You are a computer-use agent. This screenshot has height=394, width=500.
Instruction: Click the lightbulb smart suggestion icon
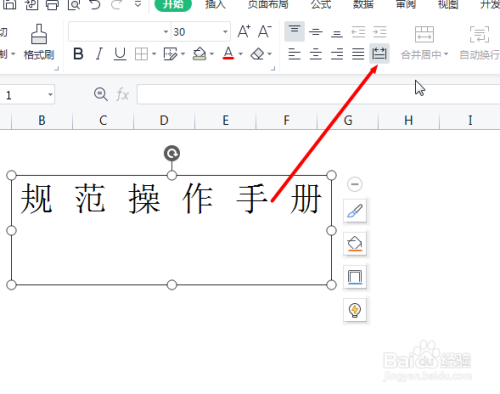click(355, 310)
